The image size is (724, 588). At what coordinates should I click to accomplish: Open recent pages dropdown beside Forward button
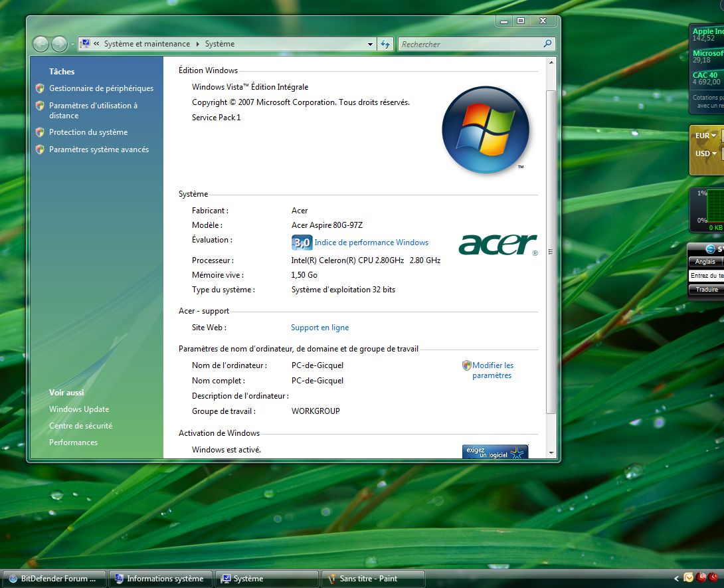tap(72, 45)
